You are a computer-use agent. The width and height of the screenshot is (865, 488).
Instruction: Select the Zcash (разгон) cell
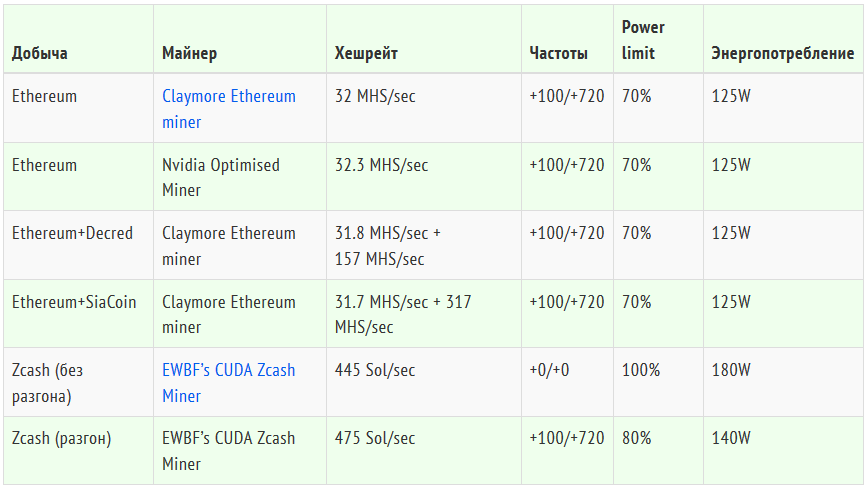[x=61, y=438]
